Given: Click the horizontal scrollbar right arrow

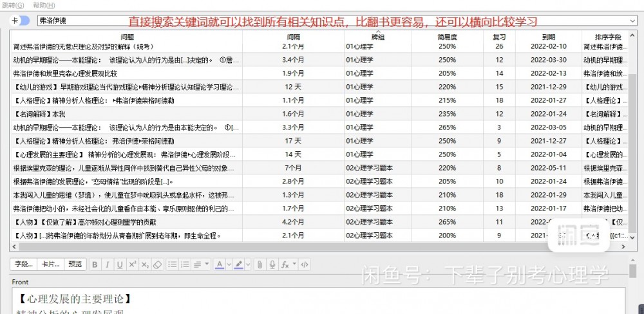Looking at the screenshot, I should pyautogui.click(x=623, y=246).
